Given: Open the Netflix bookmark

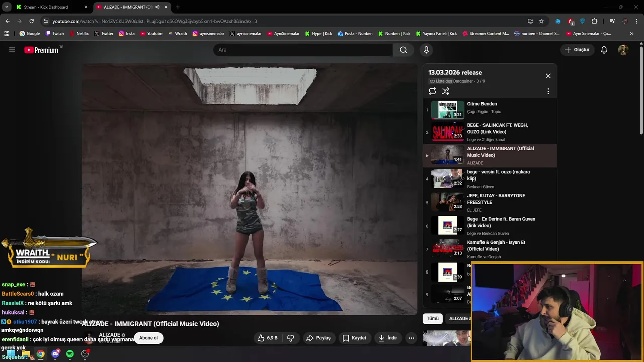Looking at the screenshot, I should point(79,34).
